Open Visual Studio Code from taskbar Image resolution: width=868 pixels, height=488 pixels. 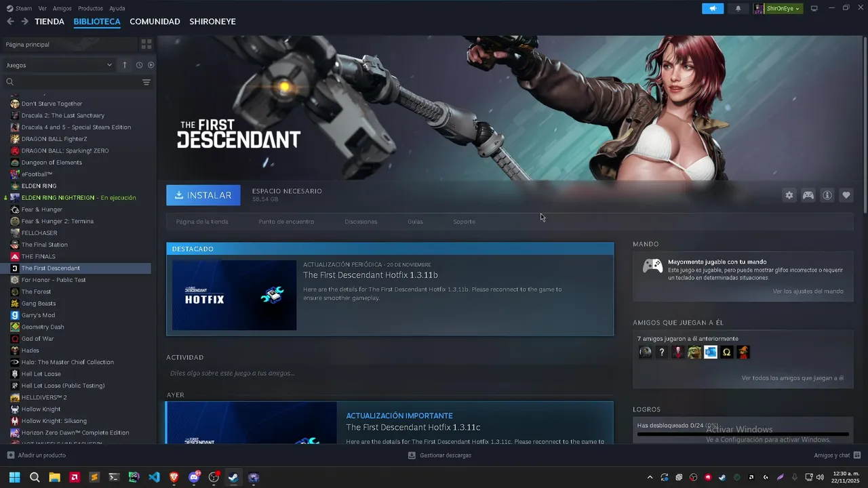154,477
